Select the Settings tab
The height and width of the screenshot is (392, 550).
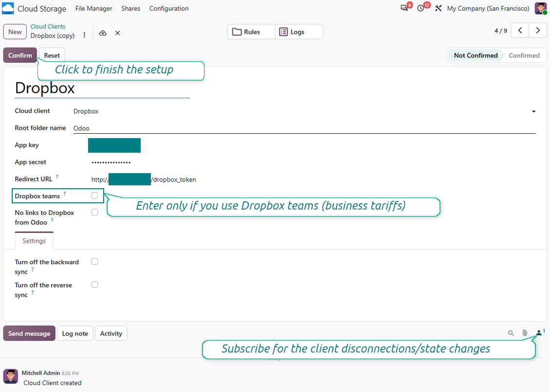(x=34, y=241)
